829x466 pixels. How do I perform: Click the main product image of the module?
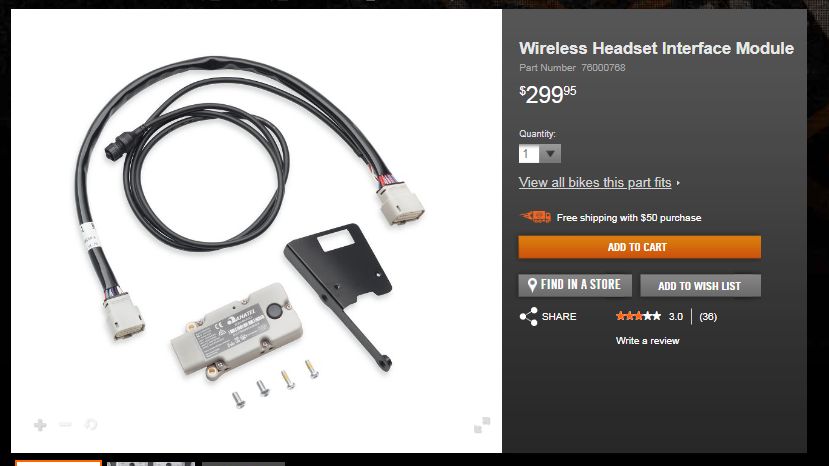256,231
